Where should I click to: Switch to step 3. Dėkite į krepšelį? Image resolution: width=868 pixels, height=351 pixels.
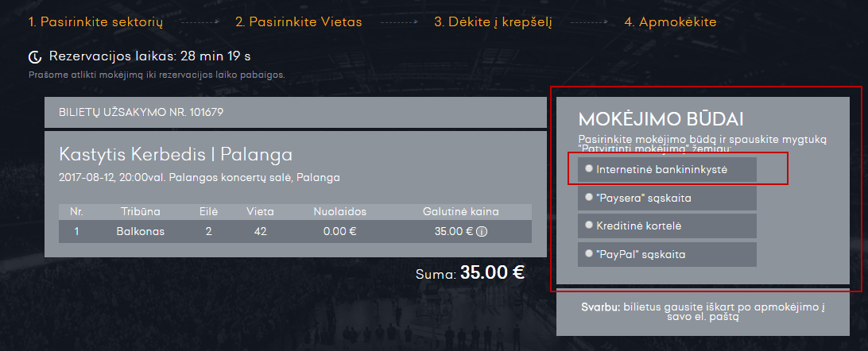pyautogui.click(x=494, y=22)
